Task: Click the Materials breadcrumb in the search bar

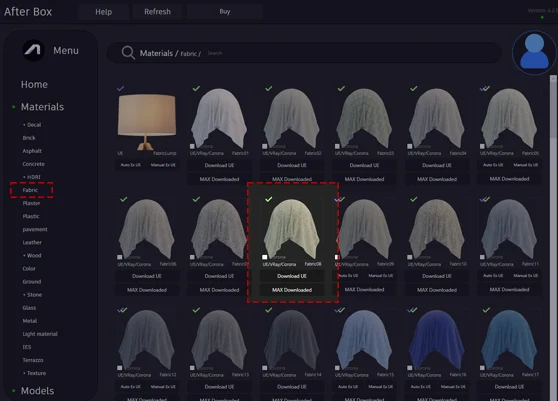Action: 156,53
